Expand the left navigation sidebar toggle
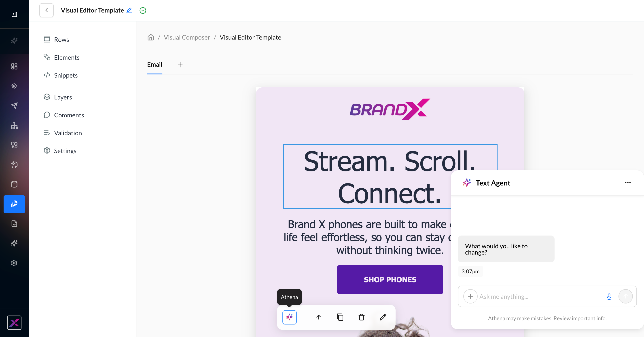 (14, 14)
